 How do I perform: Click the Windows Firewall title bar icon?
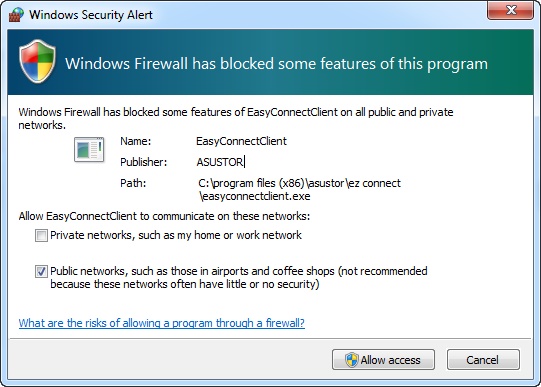[16, 15]
